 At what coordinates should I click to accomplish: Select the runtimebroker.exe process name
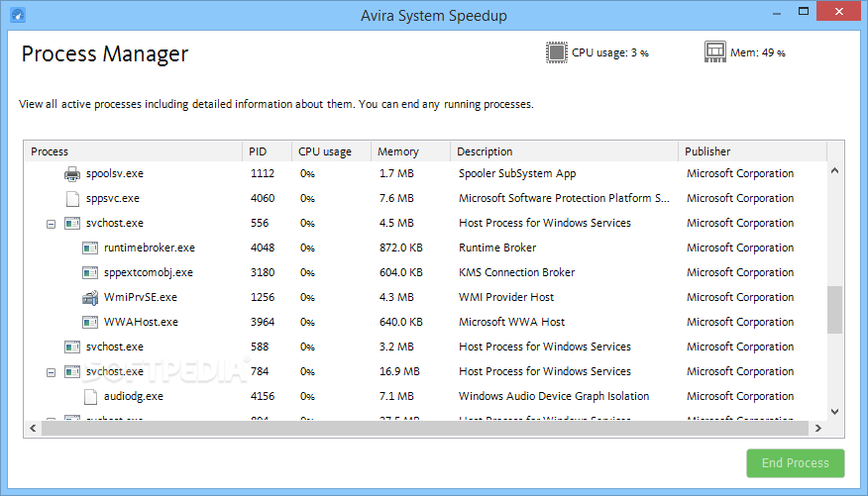pyautogui.click(x=150, y=248)
